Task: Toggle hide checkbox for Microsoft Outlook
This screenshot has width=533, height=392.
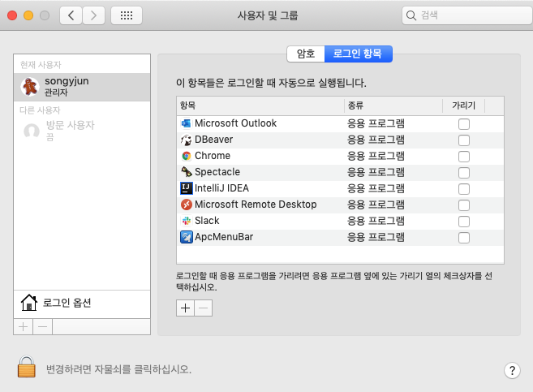Action: [x=464, y=124]
